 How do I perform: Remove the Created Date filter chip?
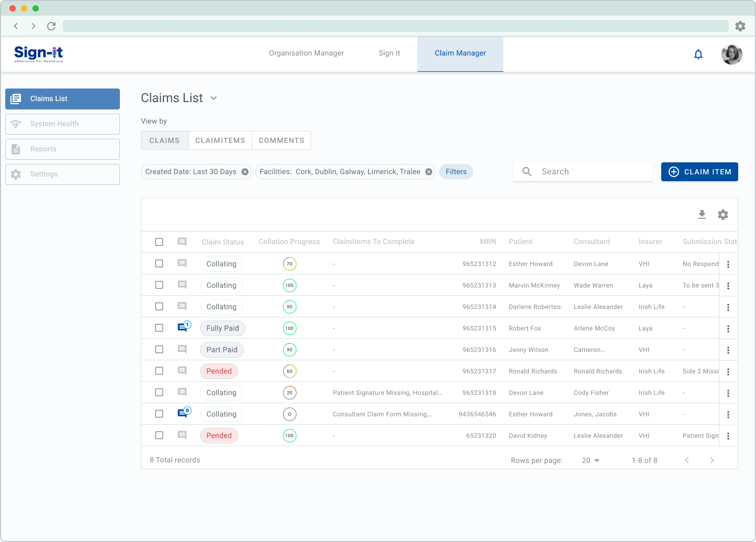245,172
